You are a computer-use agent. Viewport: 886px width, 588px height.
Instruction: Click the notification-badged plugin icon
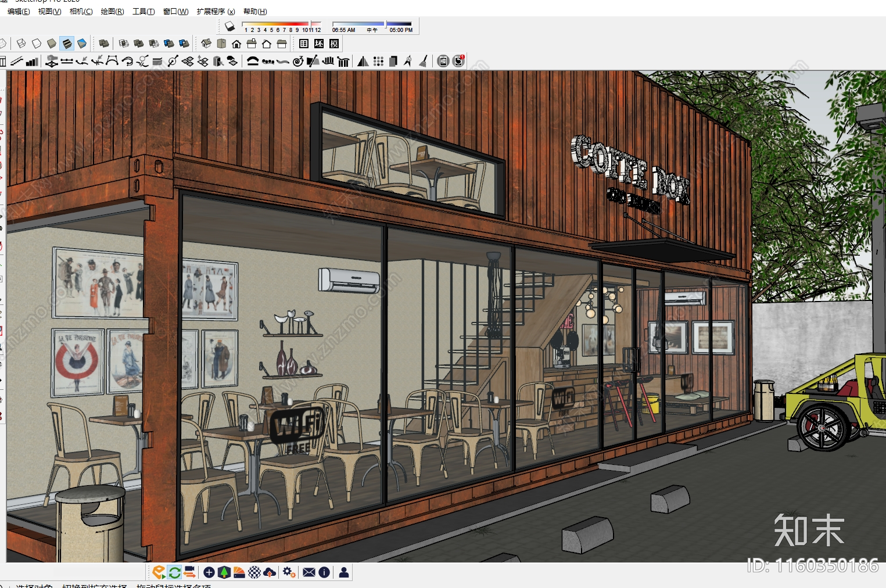click(x=458, y=61)
